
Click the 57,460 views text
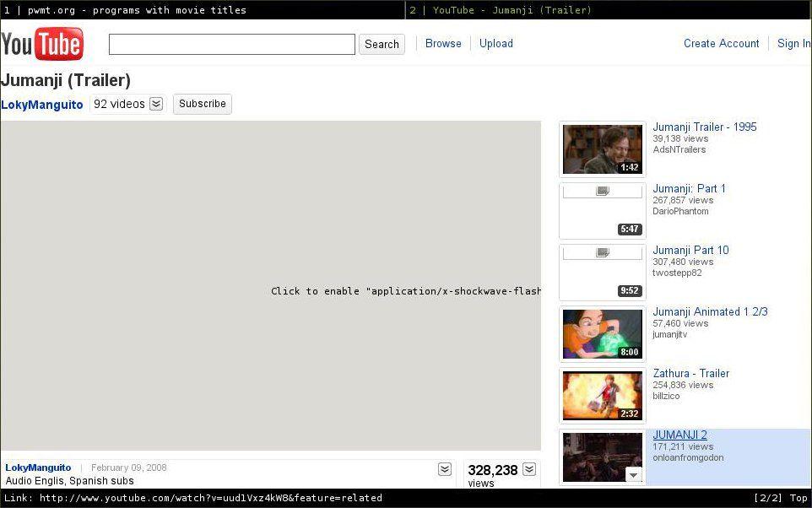tap(680, 324)
